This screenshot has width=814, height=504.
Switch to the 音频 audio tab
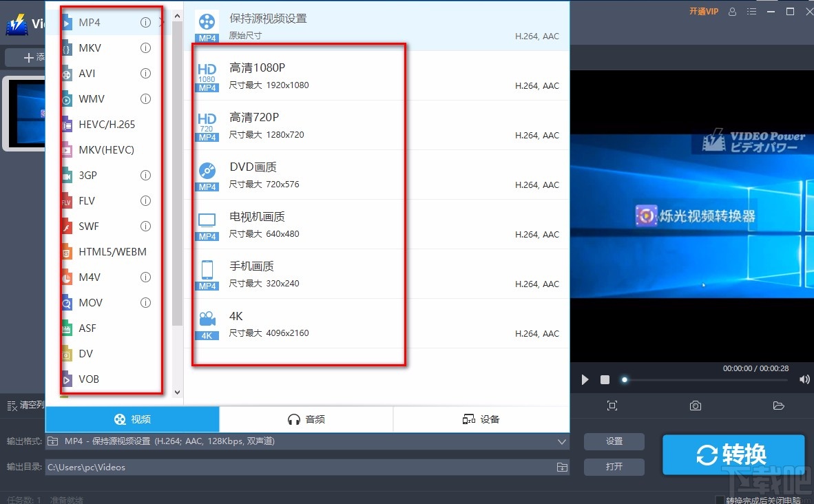pos(306,419)
